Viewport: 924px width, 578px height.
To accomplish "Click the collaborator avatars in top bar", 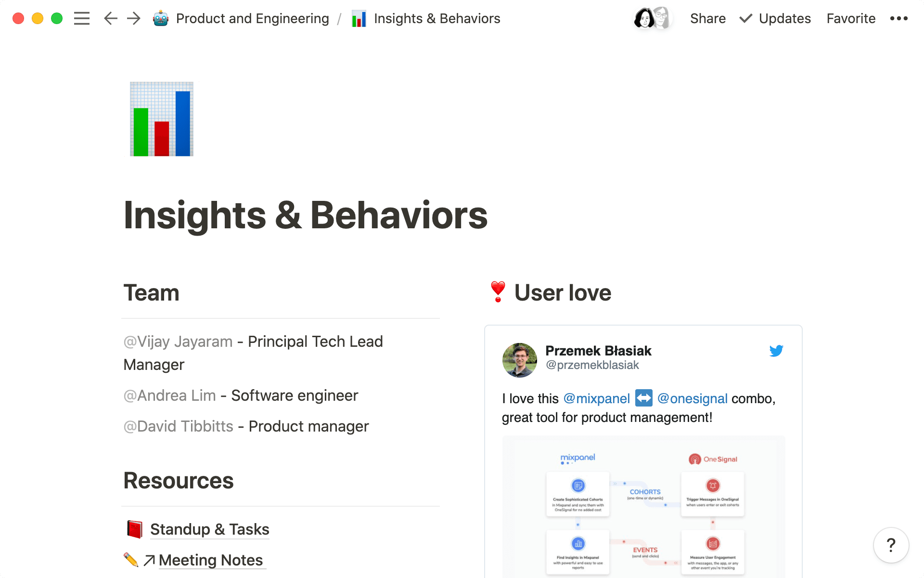I will pyautogui.click(x=652, y=18).
